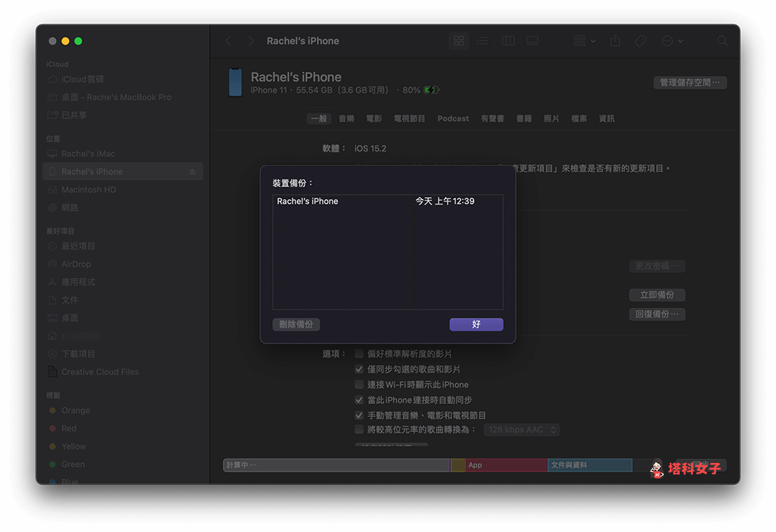Switch to 照片 tab

tap(552, 119)
